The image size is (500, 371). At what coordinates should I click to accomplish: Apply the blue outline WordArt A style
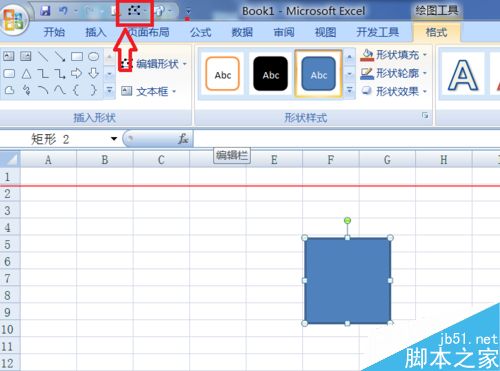tap(463, 76)
